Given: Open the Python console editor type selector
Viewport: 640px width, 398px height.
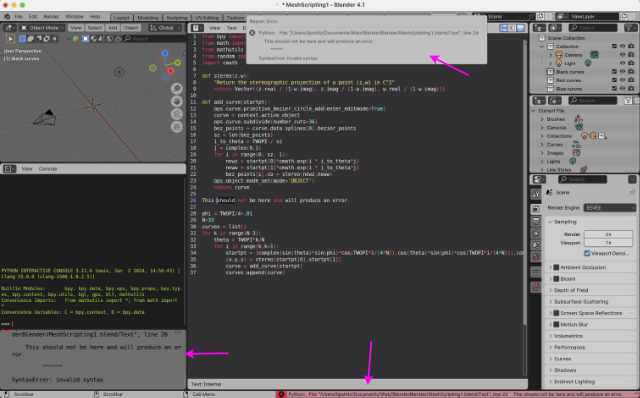Looking at the screenshot, I should click(9, 169).
